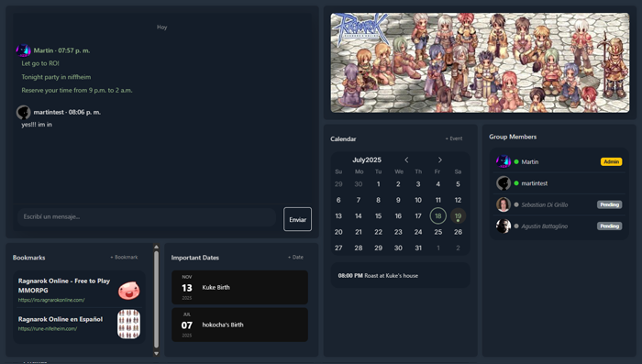Click Agustin Battaglino's profile picture

coord(504,226)
